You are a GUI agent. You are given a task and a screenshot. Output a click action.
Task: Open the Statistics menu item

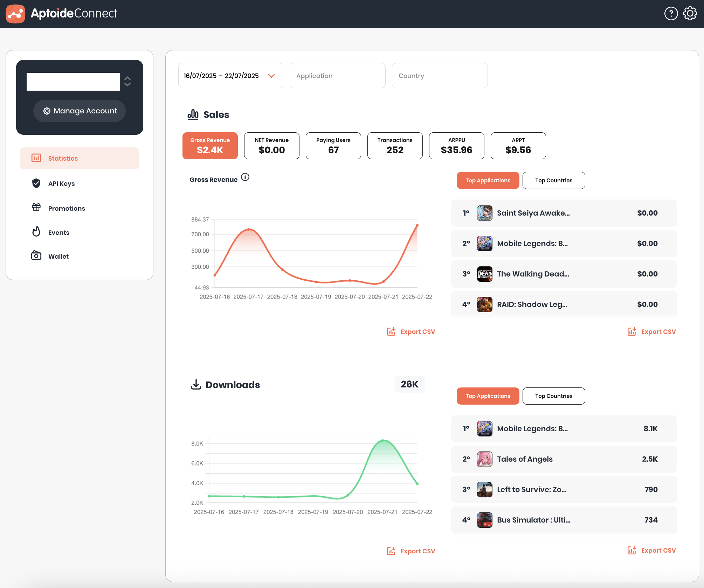point(80,158)
